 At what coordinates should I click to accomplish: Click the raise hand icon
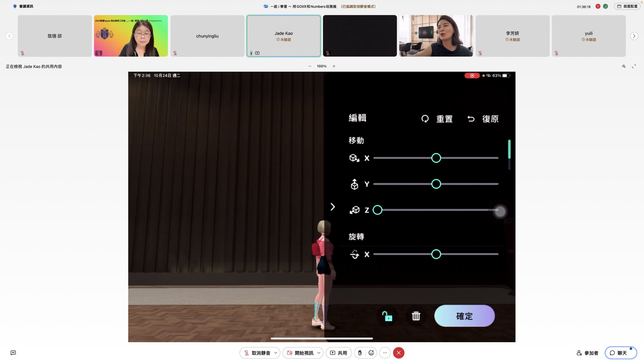click(360, 353)
